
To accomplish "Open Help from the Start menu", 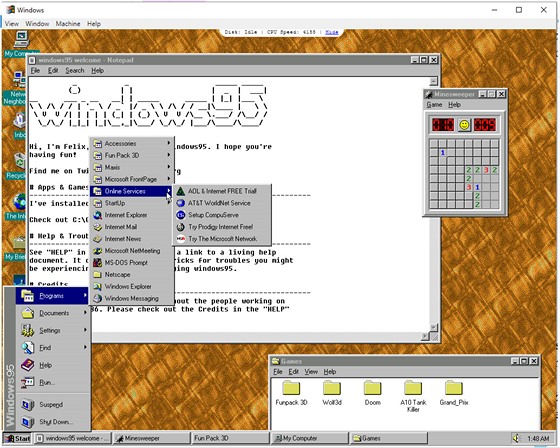I will pyautogui.click(x=52, y=365).
